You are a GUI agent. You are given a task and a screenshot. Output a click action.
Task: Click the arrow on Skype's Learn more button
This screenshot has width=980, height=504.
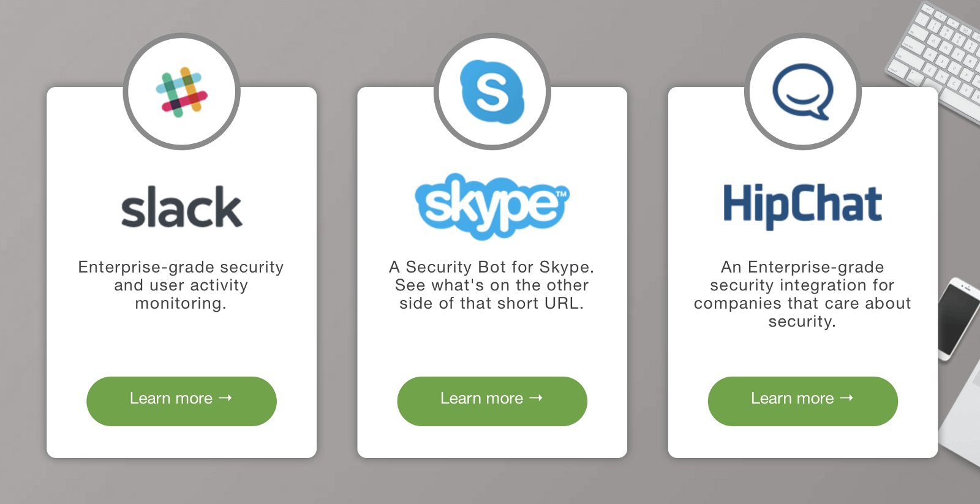536,398
